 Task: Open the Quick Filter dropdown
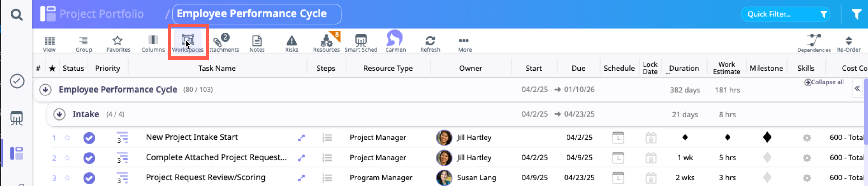(x=785, y=14)
